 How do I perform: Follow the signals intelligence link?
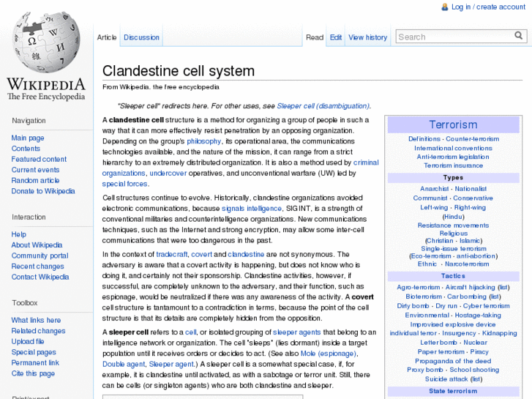(252, 209)
